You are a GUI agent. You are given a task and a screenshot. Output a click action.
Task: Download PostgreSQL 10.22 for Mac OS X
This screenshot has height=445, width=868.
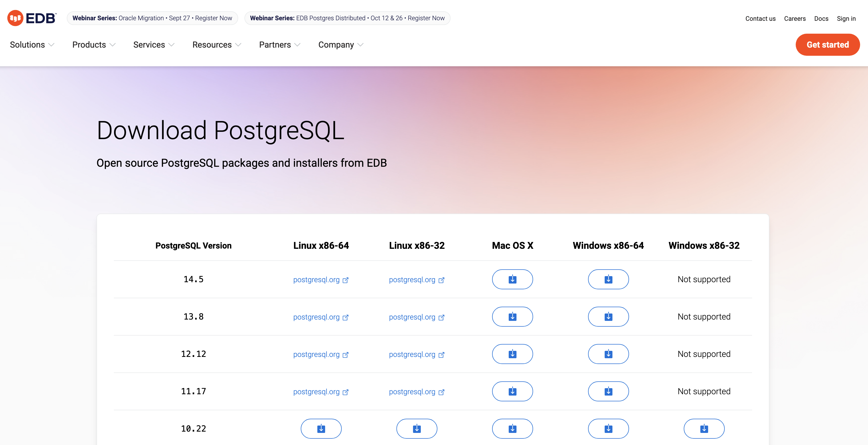512,428
